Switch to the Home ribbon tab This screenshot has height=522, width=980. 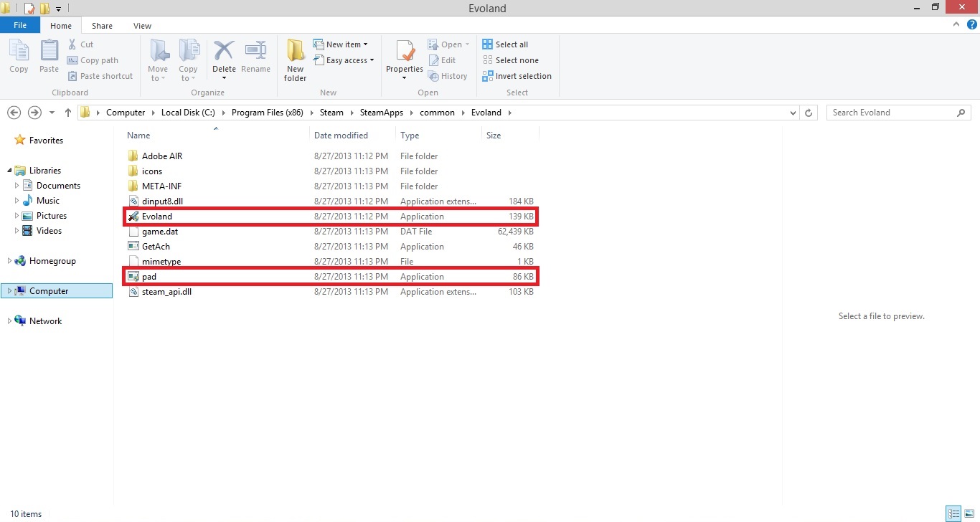tap(61, 26)
